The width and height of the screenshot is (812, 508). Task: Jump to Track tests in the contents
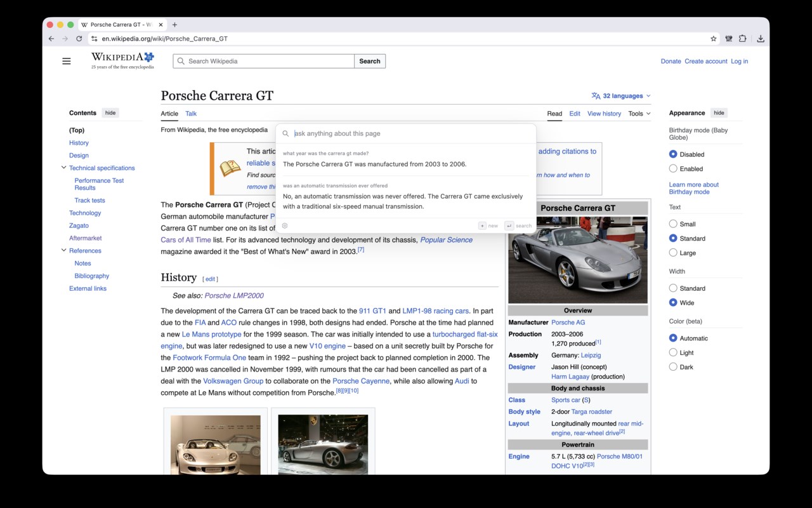[90, 200]
